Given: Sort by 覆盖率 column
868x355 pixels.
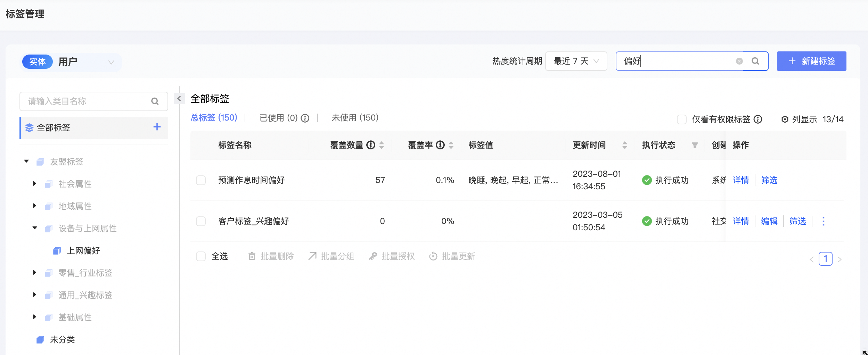Looking at the screenshot, I should (451, 145).
